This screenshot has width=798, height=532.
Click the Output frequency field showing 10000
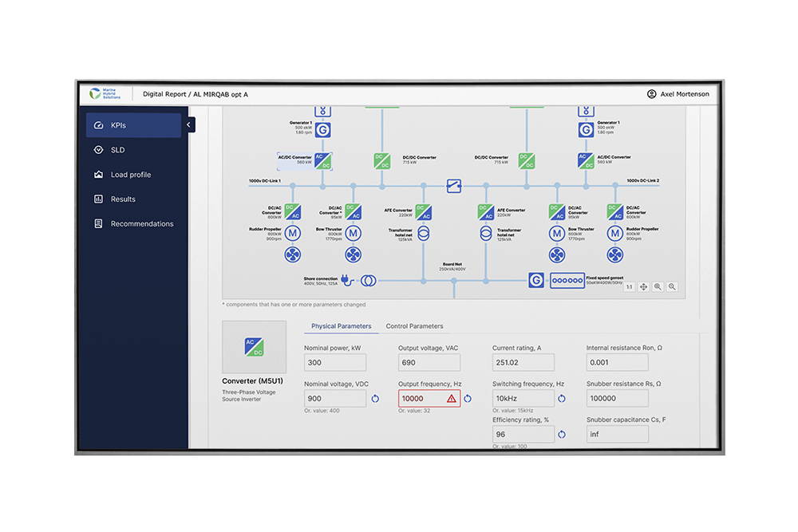coord(429,399)
